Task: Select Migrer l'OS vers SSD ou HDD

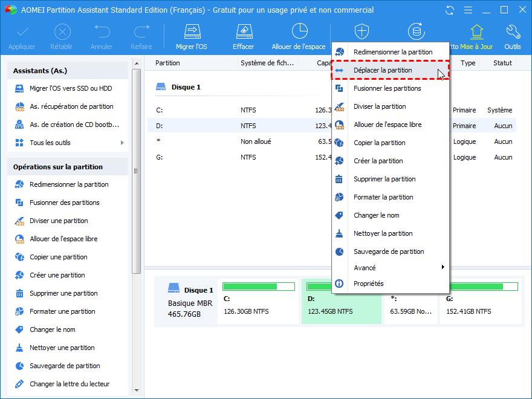Action: [68, 88]
